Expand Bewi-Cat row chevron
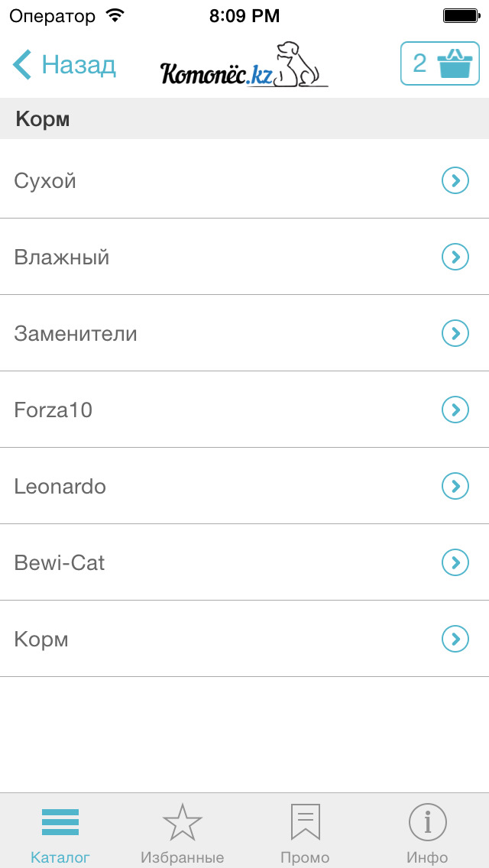 [455, 562]
